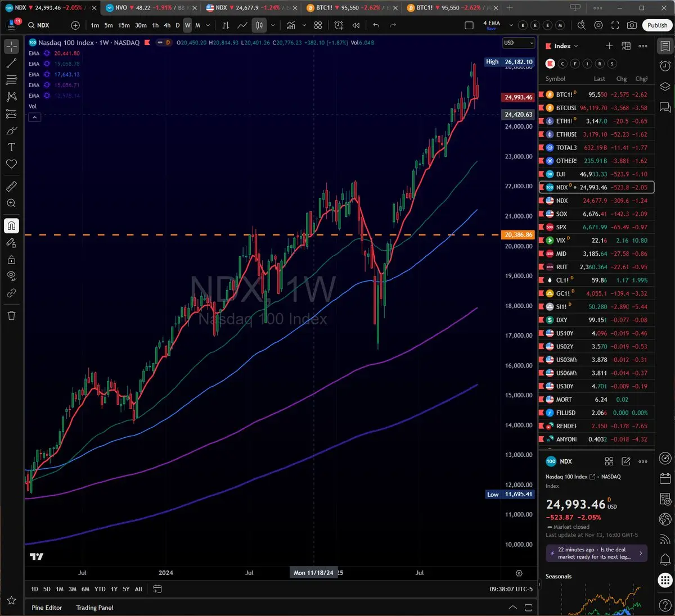This screenshot has width=675, height=616.
Task: Create an alert with the clock-plus icon
Action: point(339,25)
